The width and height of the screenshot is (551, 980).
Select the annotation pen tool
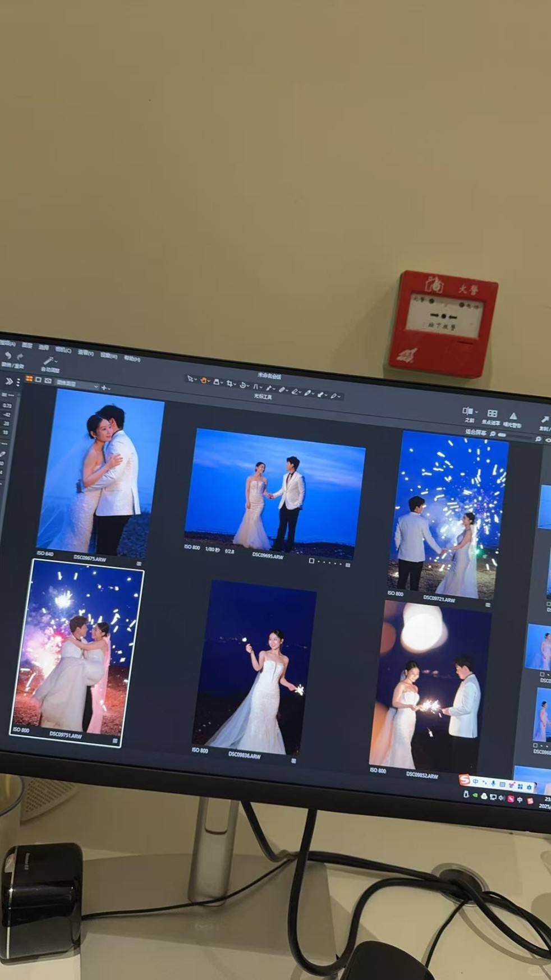tap(333, 396)
